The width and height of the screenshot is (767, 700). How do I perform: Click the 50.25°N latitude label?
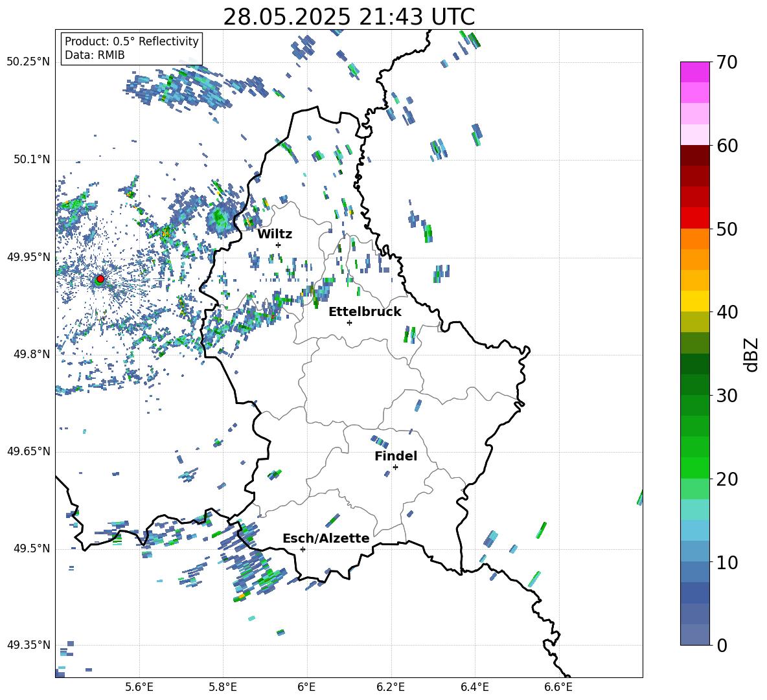[x=29, y=62]
